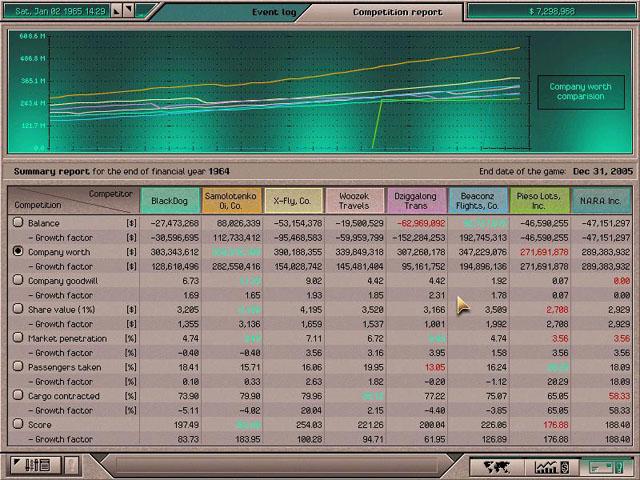Select the Market penetration radio button

17,338
